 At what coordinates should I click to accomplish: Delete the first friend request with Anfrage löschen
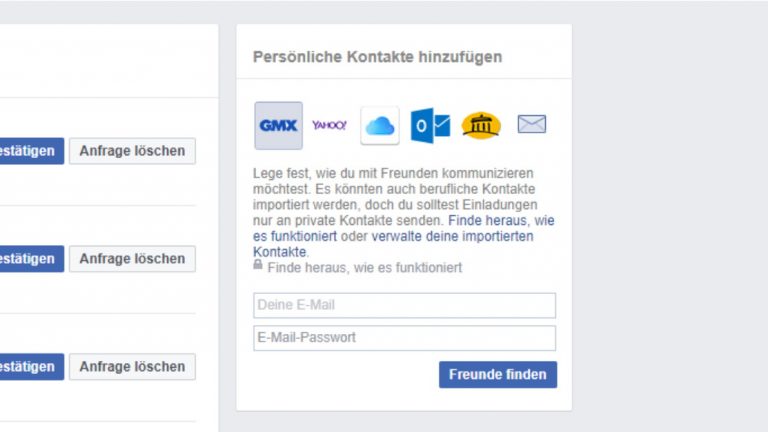tap(132, 151)
